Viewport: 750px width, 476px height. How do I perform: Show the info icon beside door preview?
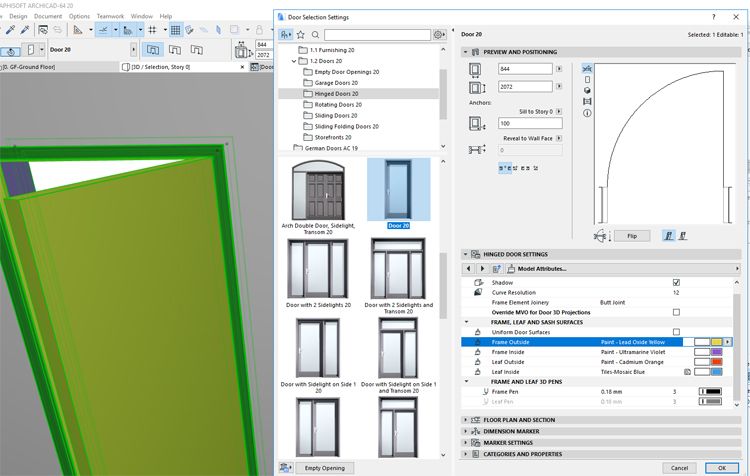click(x=586, y=112)
